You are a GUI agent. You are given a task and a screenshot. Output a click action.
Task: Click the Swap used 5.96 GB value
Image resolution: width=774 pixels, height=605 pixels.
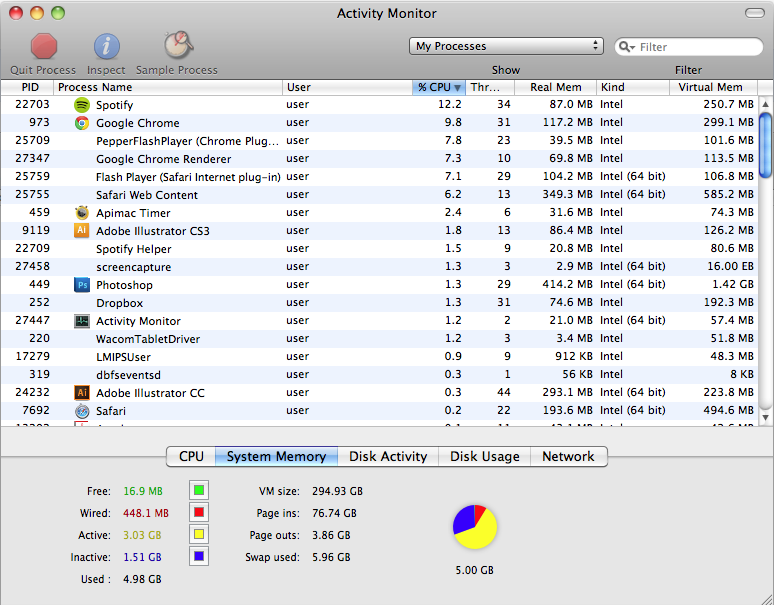[x=331, y=557]
